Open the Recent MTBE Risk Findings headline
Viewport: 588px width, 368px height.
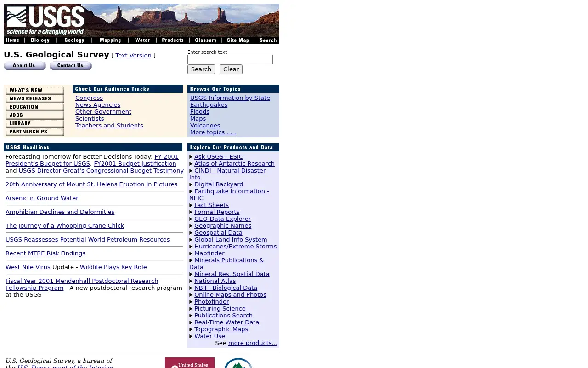click(45, 253)
